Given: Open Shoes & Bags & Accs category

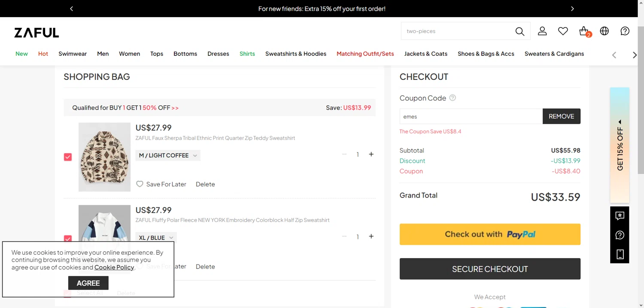Looking at the screenshot, I should (x=486, y=54).
